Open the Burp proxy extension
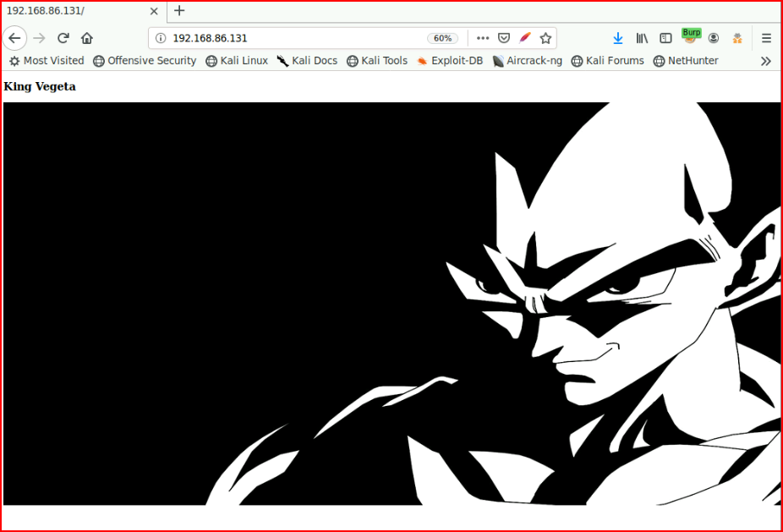783x532 pixels. (x=691, y=36)
